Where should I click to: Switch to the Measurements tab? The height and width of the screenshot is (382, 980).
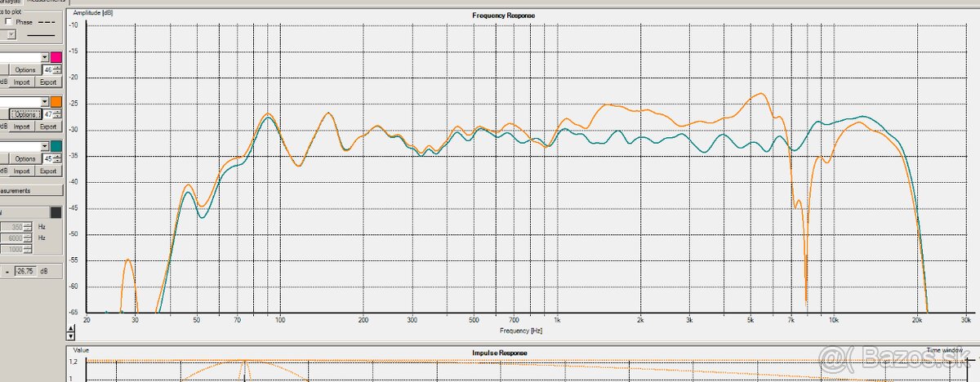(45, 2)
